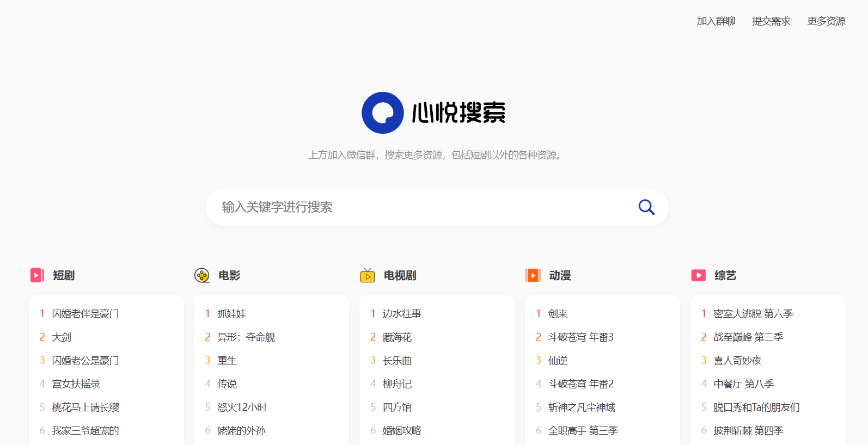Choose the movie 异形：夺命舰

tap(246, 337)
